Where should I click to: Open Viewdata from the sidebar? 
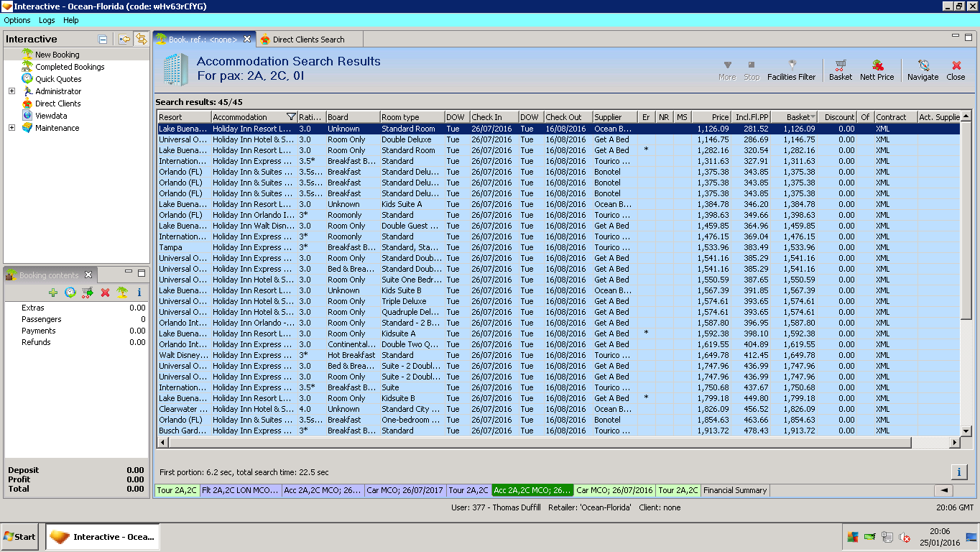[x=51, y=116]
